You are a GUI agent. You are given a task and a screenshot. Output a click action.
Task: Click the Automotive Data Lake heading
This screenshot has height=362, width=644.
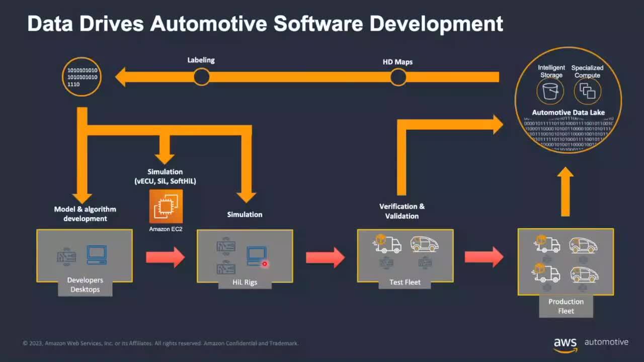[x=569, y=113]
